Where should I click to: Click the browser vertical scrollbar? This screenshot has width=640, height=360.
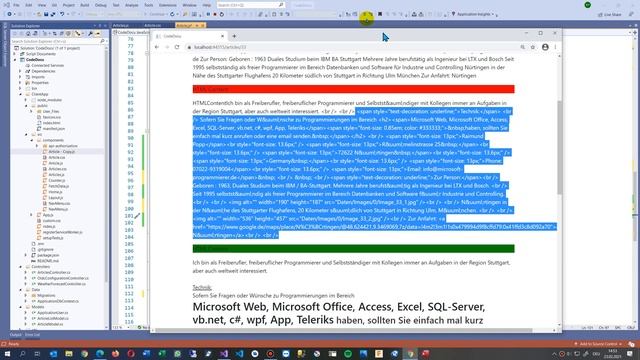pyautogui.click(x=559, y=147)
